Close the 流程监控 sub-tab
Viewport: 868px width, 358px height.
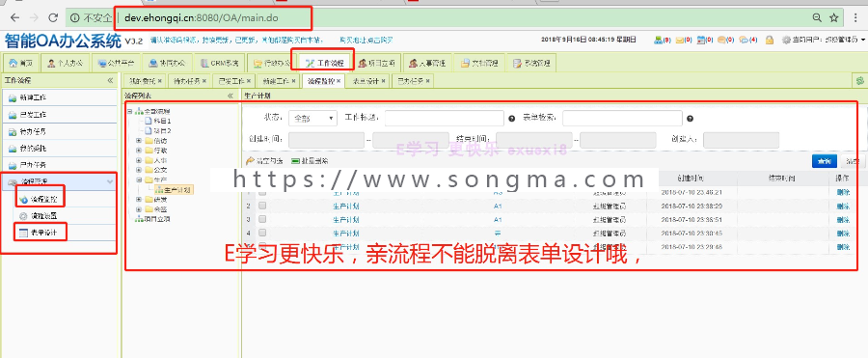click(339, 81)
